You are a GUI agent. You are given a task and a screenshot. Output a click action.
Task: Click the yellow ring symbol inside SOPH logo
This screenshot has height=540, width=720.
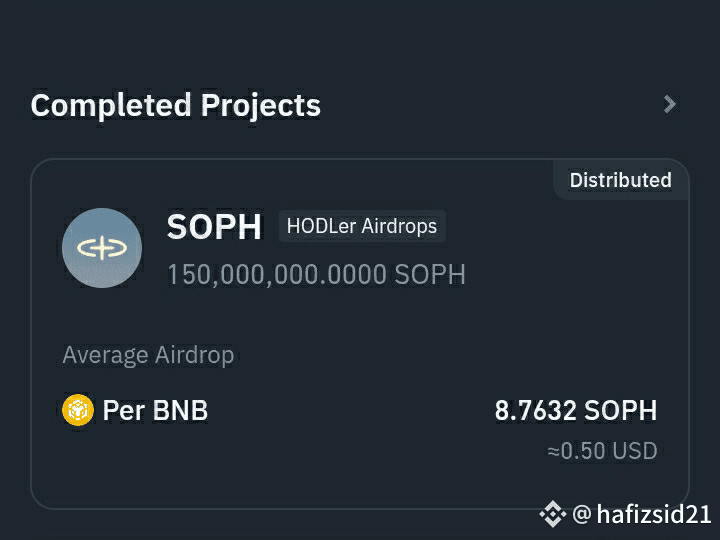(x=102, y=248)
